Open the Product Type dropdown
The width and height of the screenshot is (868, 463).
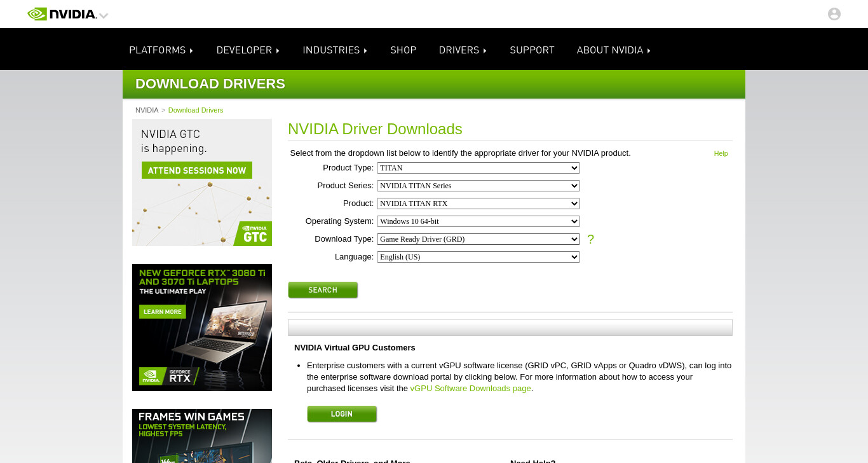478,168
